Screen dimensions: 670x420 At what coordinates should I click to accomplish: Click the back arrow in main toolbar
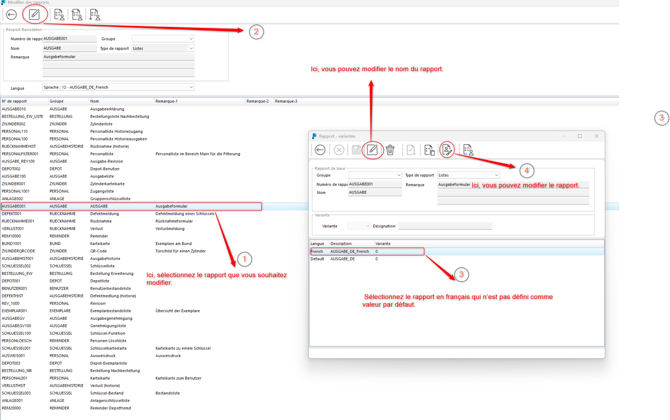[x=11, y=16]
